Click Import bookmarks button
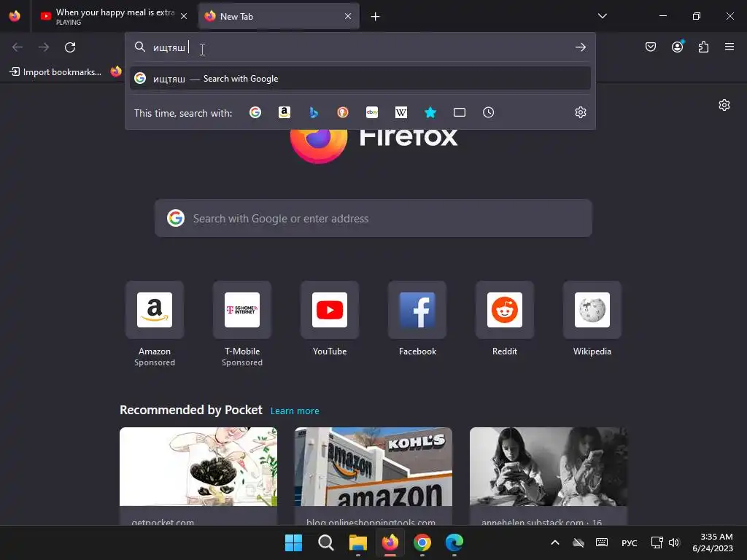The width and height of the screenshot is (747, 560). point(55,72)
